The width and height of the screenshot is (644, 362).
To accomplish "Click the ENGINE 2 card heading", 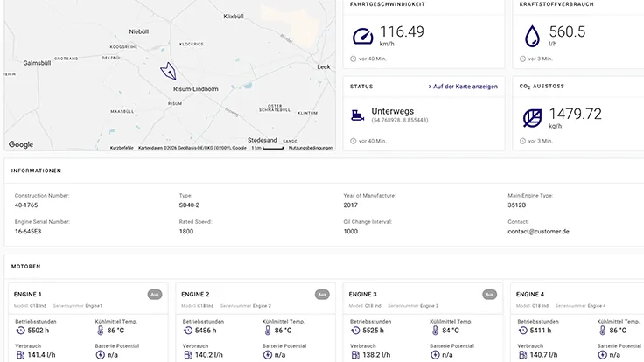I will click(195, 295).
